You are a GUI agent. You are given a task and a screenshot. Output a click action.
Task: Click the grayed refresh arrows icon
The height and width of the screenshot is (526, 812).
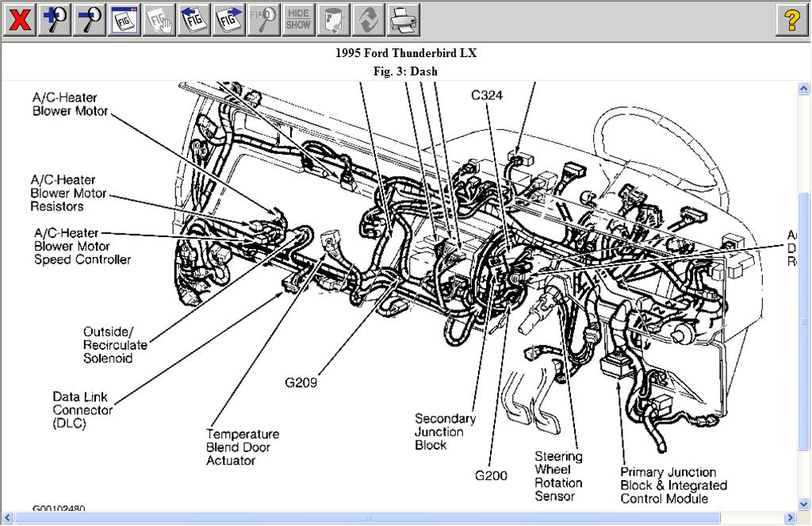368,20
